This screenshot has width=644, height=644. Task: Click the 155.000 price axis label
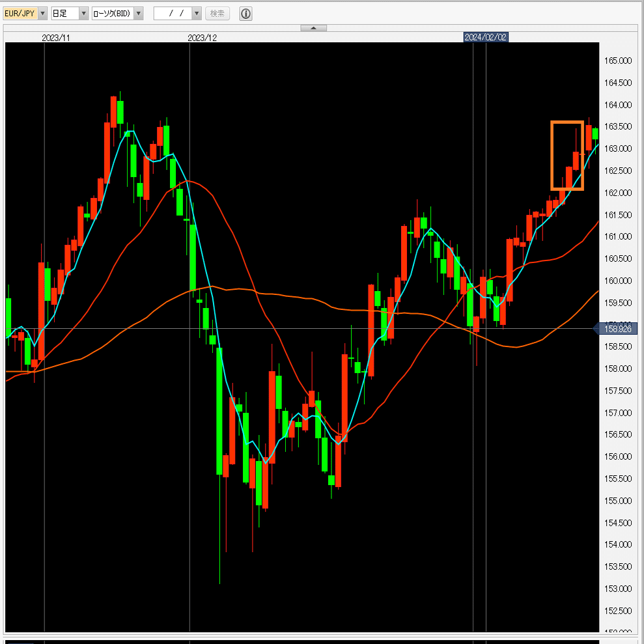(x=618, y=501)
